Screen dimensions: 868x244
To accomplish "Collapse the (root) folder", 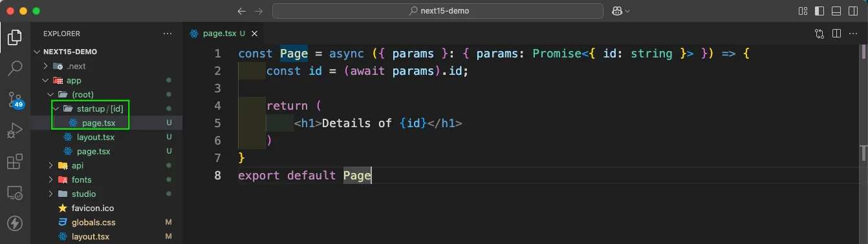I will [x=106, y=94].
